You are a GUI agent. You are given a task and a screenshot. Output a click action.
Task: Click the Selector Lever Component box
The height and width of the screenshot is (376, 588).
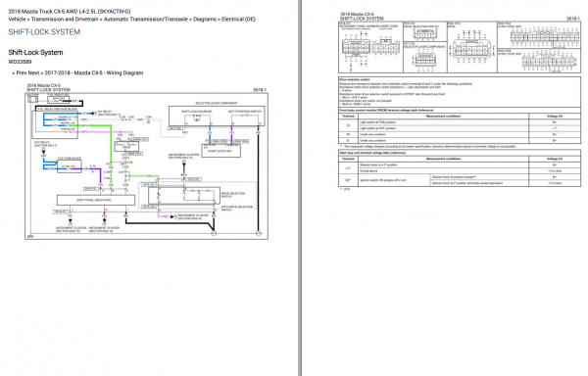217,116
